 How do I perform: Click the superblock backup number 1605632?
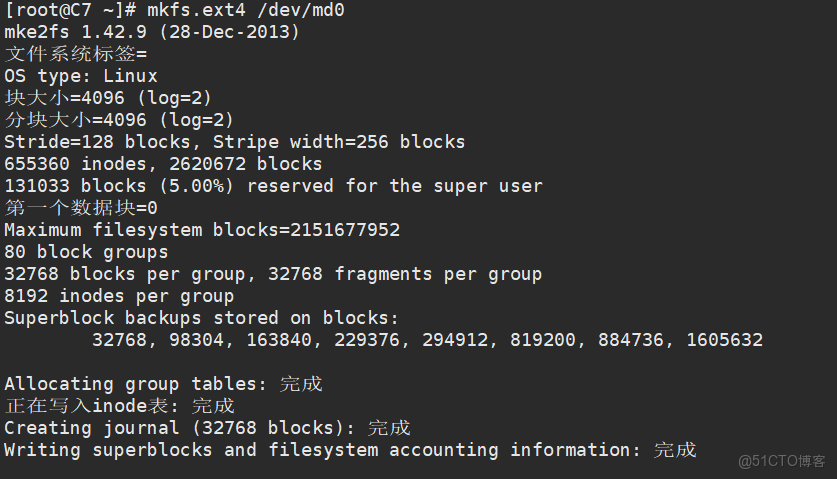(x=724, y=340)
